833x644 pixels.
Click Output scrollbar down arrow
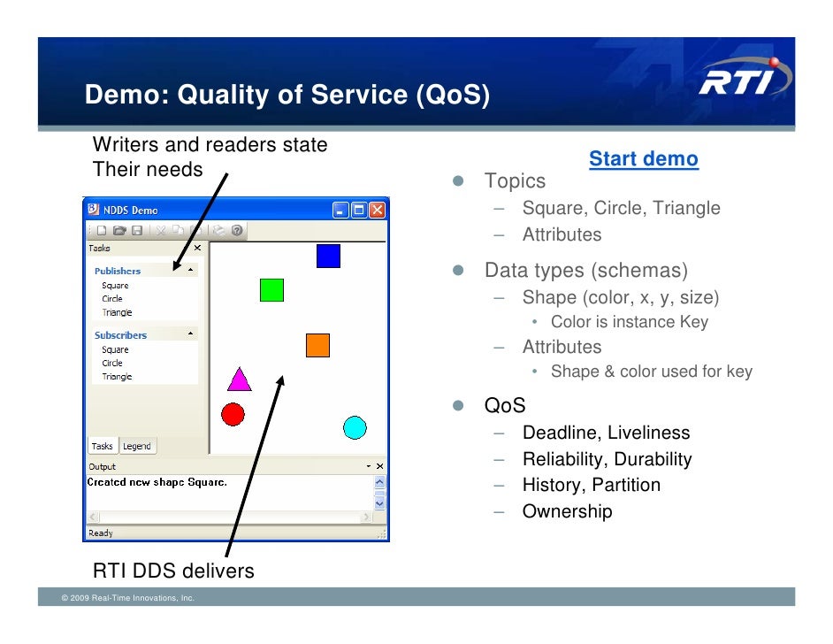coord(380,502)
